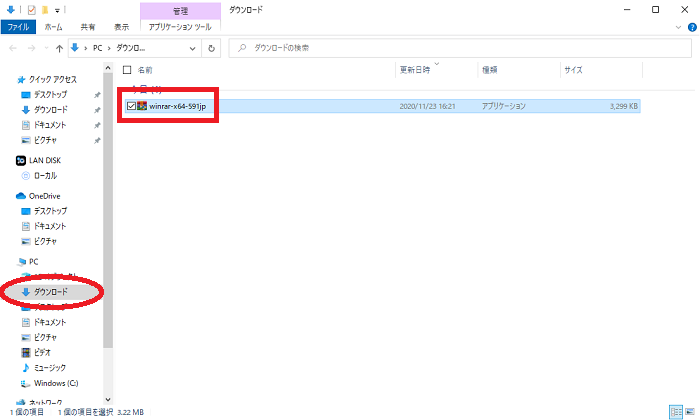
Task: Click the ダウンロ... breadcrumb segment
Action: (x=130, y=48)
